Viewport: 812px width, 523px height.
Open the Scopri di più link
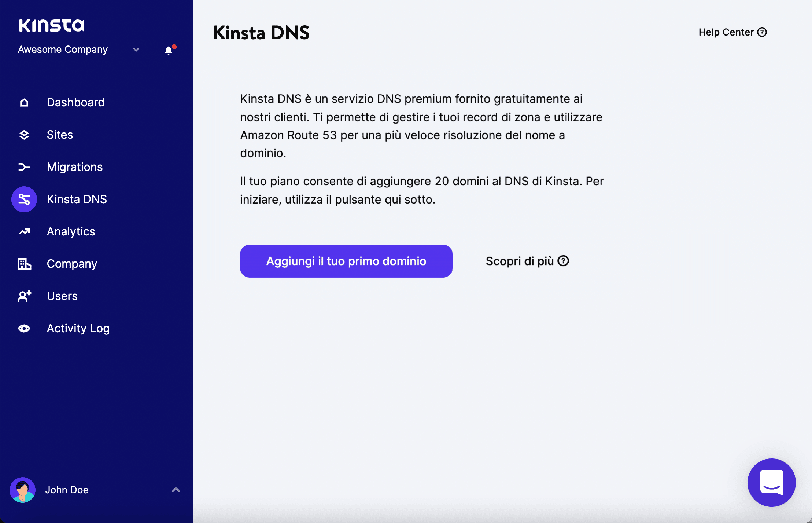click(x=521, y=261)
